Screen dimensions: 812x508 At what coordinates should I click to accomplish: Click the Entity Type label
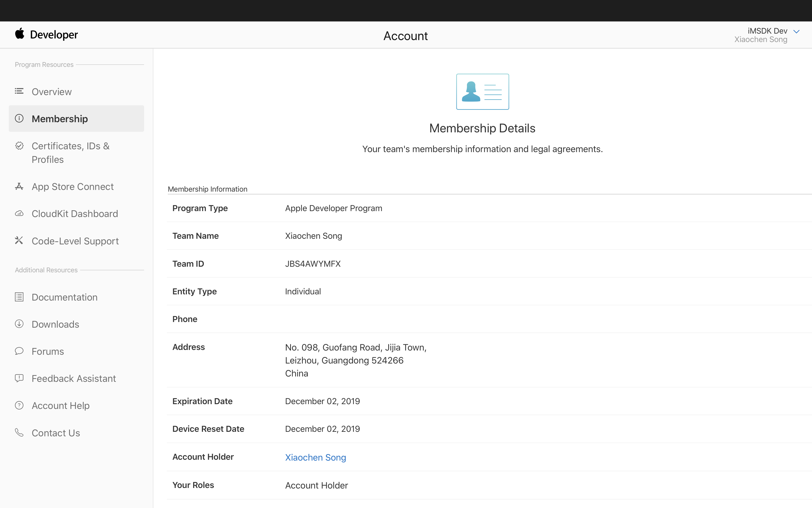pyautogui.click(x=195, y=291)
